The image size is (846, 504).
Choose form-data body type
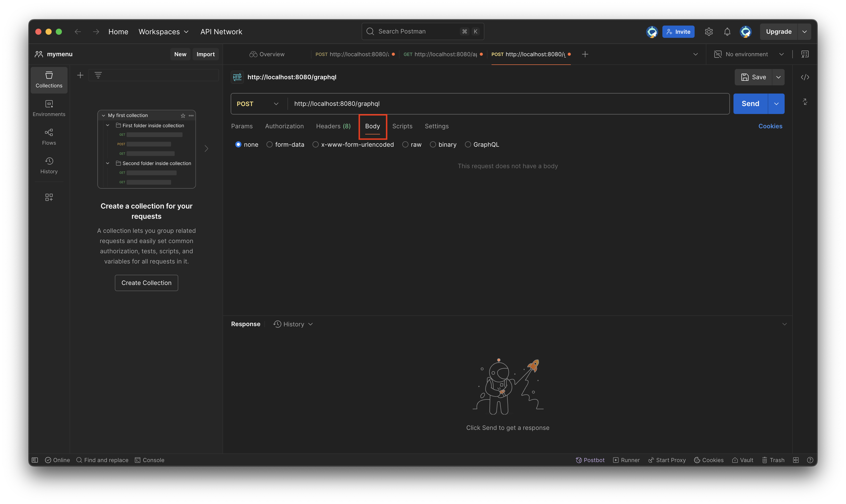click(270, 144)
